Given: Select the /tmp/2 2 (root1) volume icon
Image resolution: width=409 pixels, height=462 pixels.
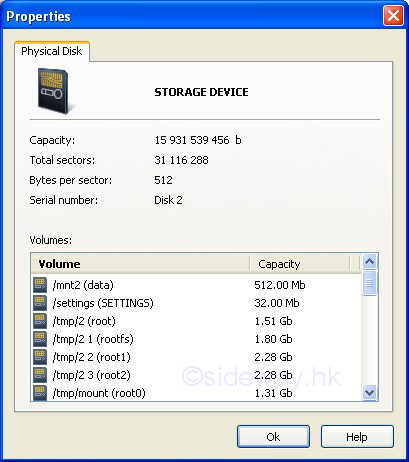Looking at the screenshot, I should (40, 357).
